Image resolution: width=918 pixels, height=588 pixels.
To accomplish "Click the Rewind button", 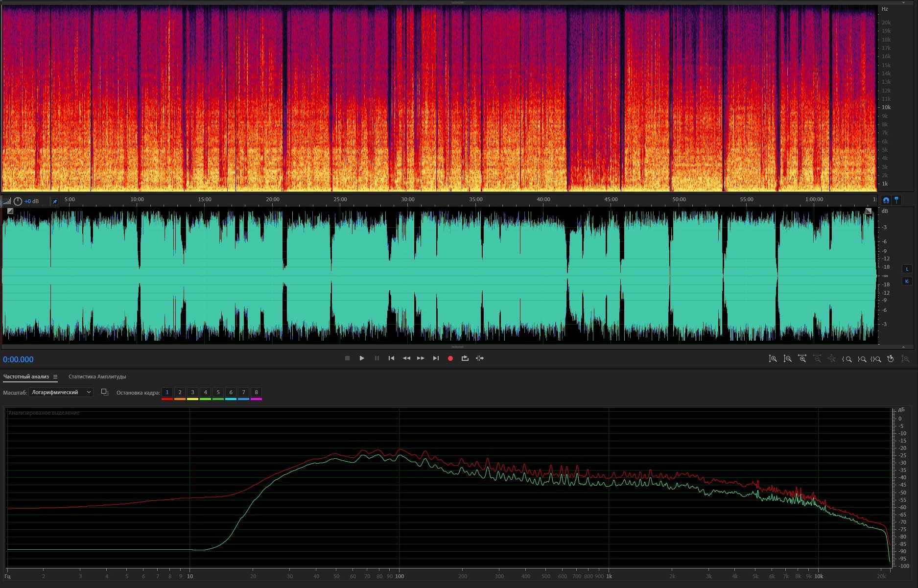I will point(406,358).
